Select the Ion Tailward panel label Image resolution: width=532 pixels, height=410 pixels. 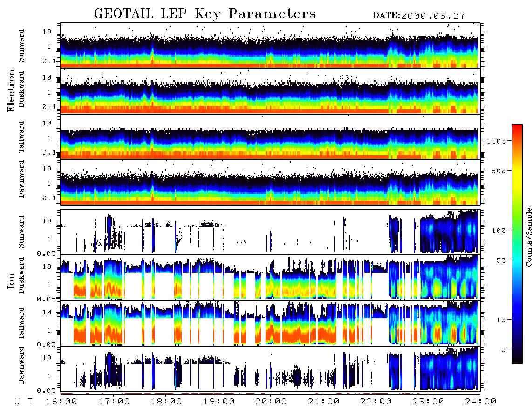point(21,323)
